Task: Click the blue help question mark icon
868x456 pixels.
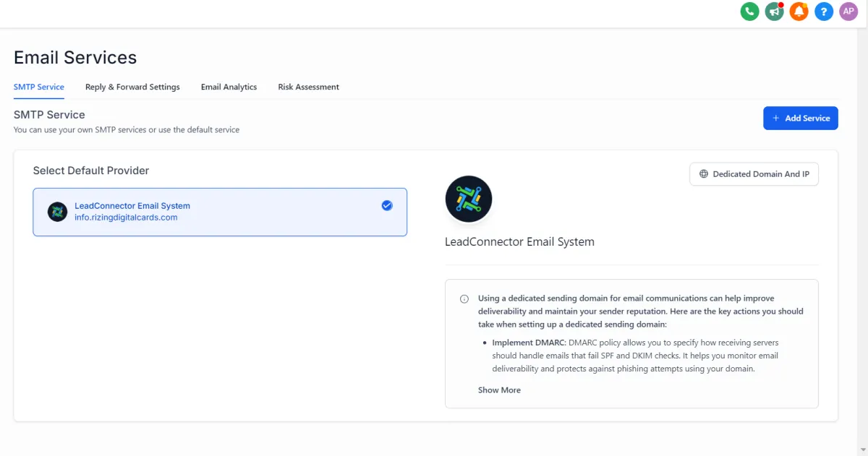Action: 823,12
